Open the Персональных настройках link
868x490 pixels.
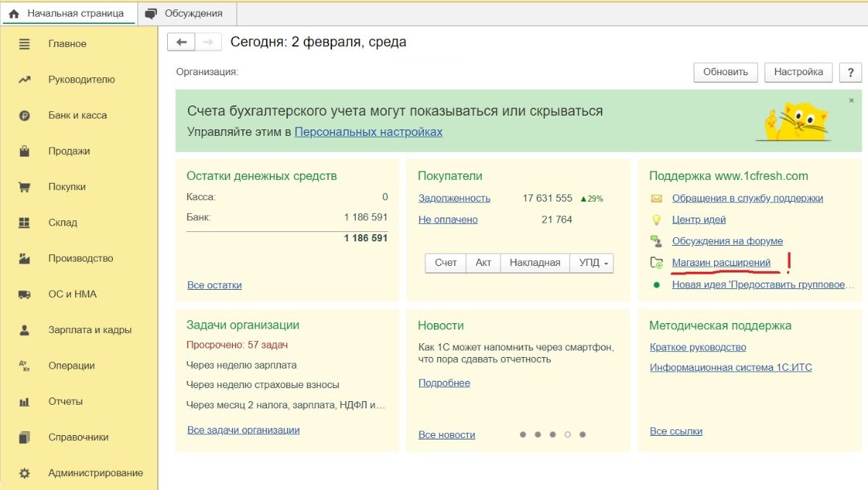368,132
